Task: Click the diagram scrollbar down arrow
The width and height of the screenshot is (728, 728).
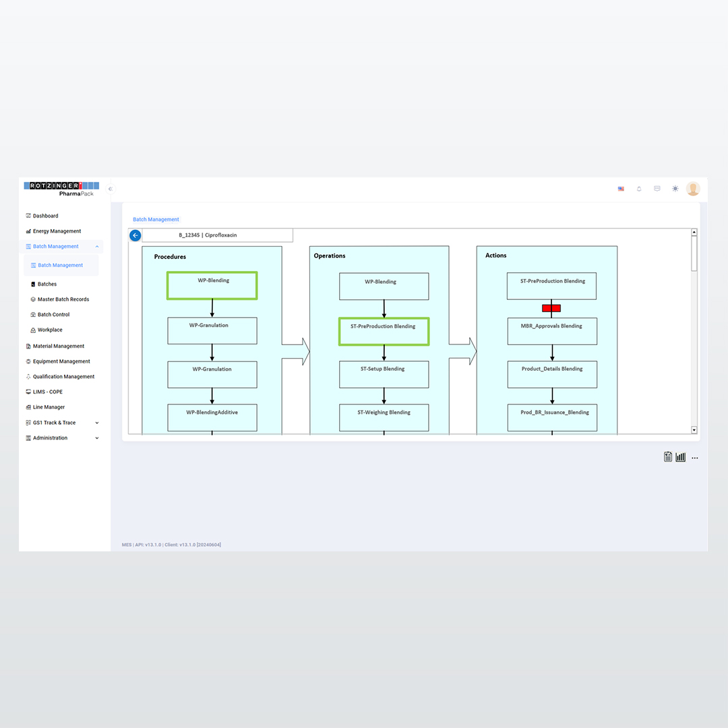Action: point(694,430)
